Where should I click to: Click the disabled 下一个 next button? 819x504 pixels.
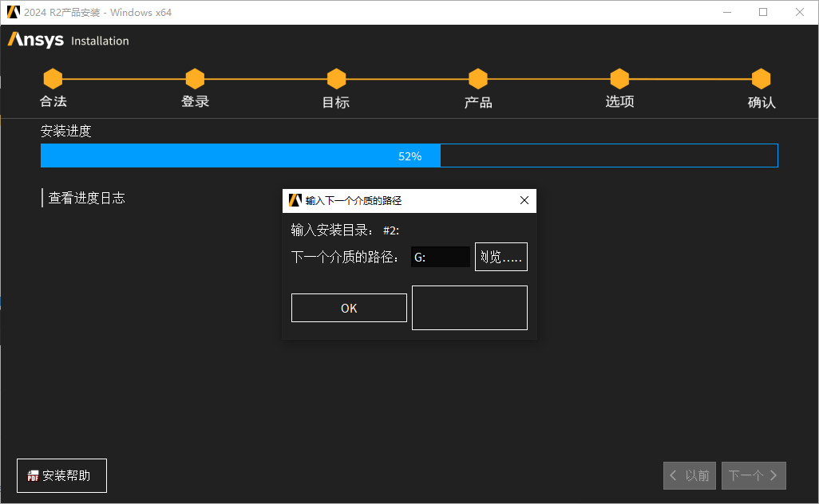pos(754,475)
